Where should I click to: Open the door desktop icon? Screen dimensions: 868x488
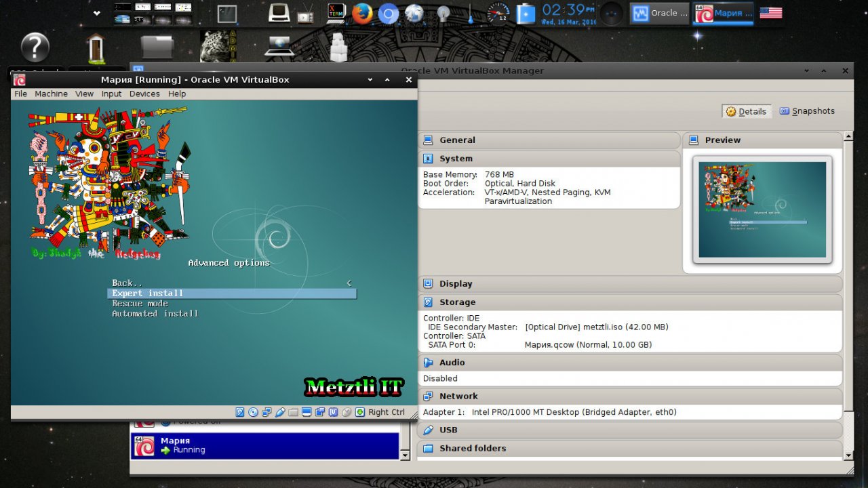96,49
